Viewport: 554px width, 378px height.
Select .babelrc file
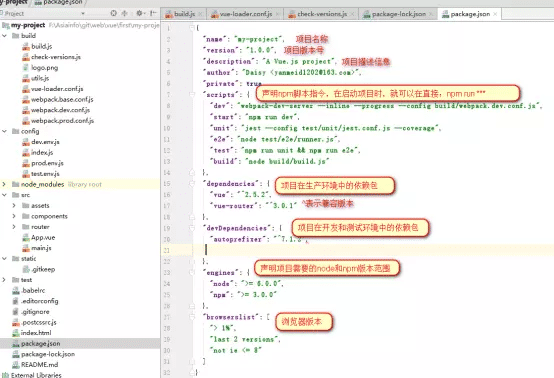(x=29, y=290)
